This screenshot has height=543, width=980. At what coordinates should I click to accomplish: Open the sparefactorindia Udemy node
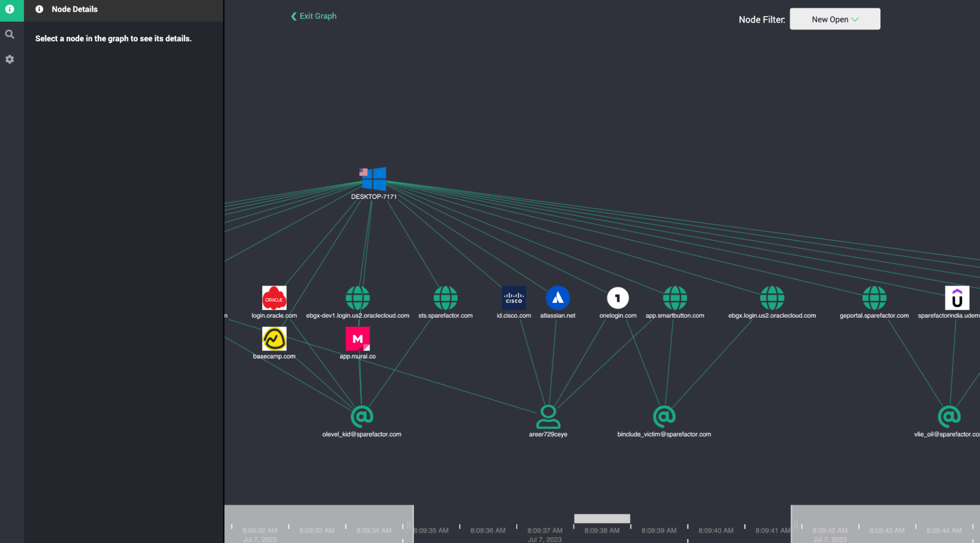click(x=957, y=297)
